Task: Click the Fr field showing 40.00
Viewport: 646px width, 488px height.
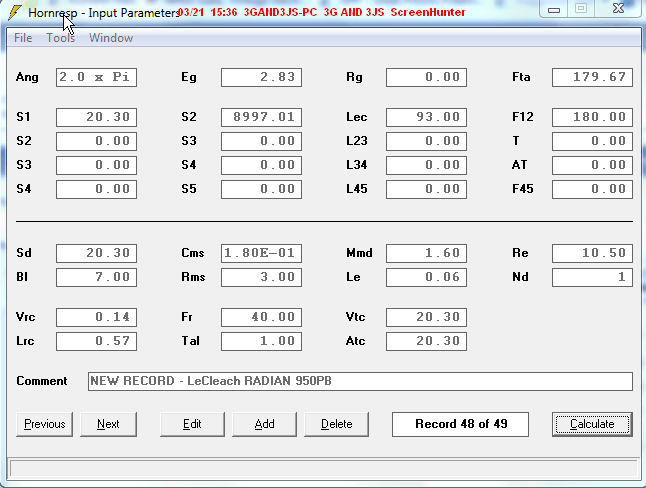Action: [x=261, y=317]
